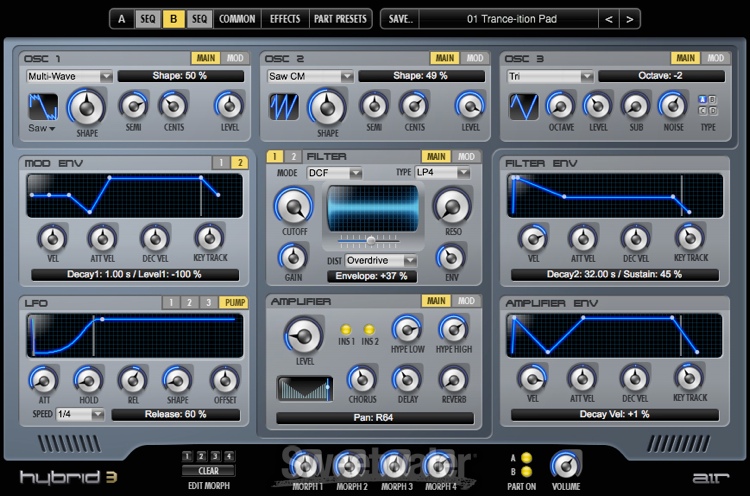750x496 pixels.
Task: Select edit morph slot 1
Action: (x=187, y=456)
